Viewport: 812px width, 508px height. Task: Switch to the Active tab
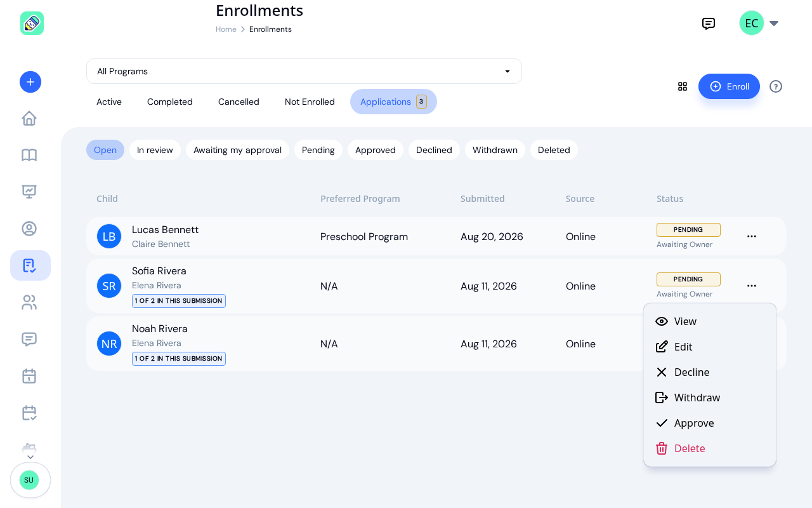tap(109, 102)
